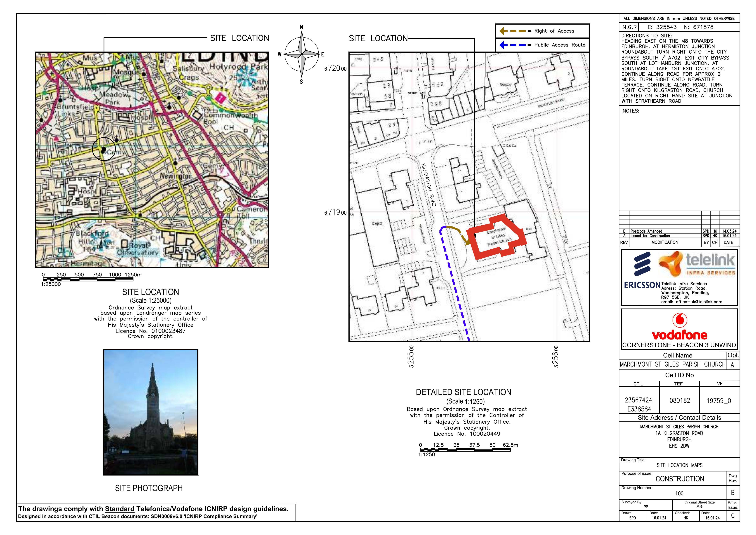Select grid label 325600 below detailed map
Image resolution: width=756 pixels, height=535 pixels.
coord(556,356)
